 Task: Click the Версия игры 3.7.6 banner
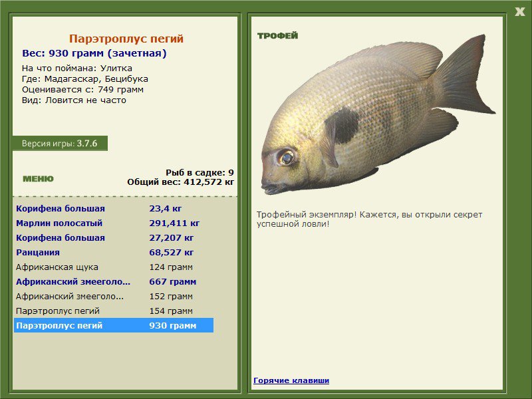point(60,143)
